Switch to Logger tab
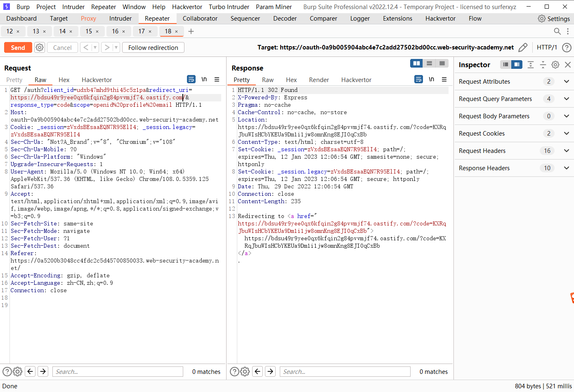This screenshot has height=392, width=574. [360, 19]
